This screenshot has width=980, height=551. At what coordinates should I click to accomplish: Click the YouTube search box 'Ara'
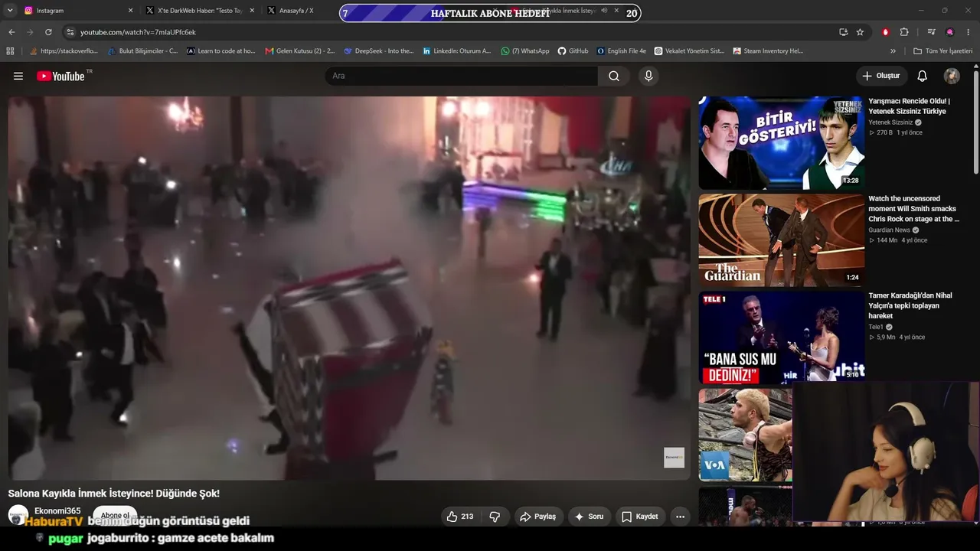pos(462,76)
